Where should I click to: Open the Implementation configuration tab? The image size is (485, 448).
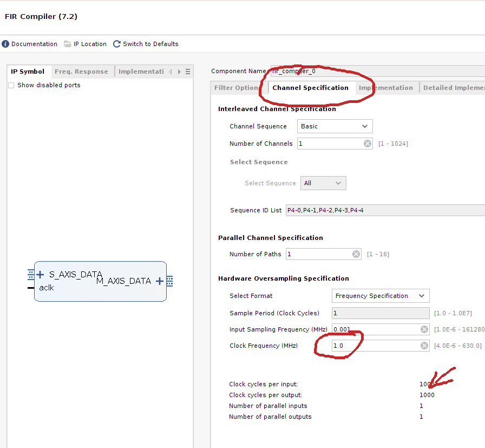(x=385, y=88)
